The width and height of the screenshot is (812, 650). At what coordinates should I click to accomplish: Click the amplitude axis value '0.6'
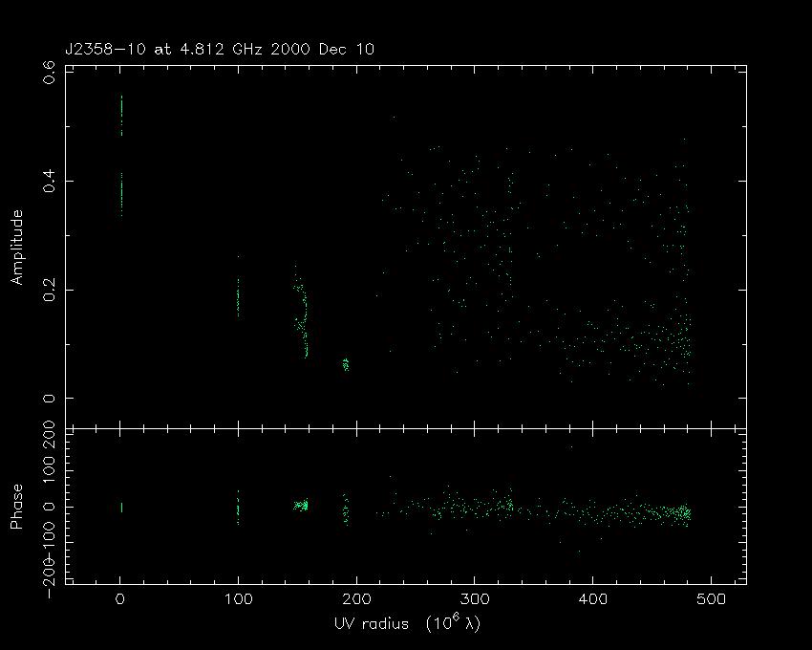49,72
